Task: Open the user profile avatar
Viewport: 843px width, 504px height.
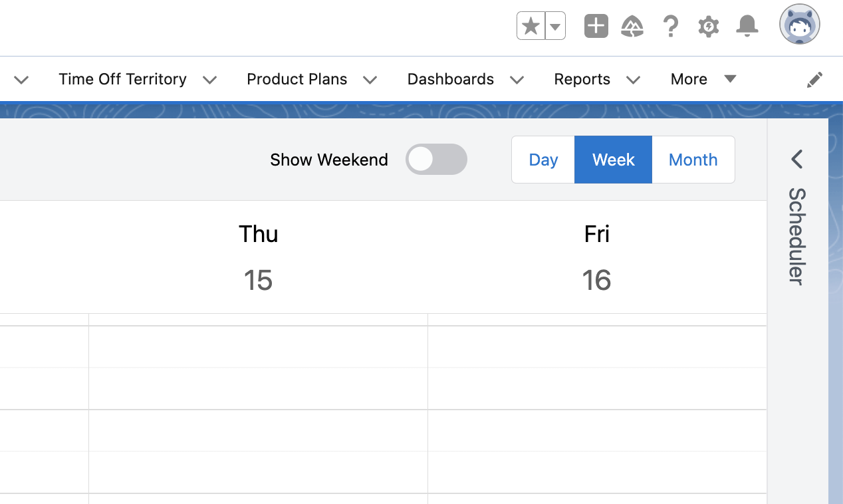Action: 799,25
